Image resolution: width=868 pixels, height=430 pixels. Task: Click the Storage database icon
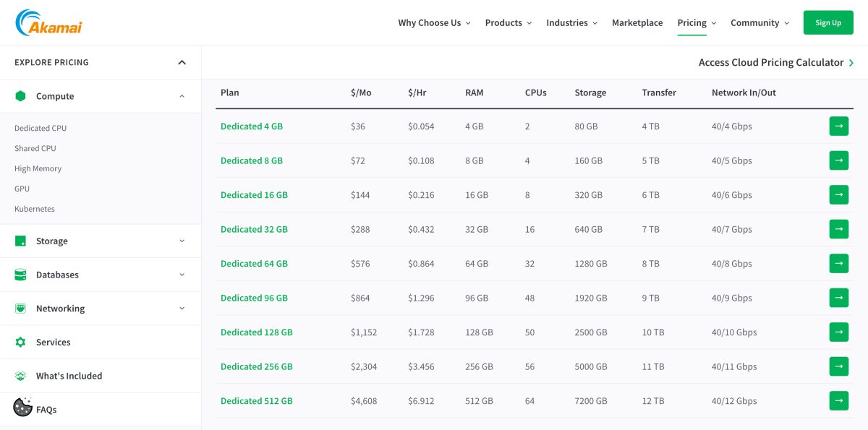click(20, 241)
